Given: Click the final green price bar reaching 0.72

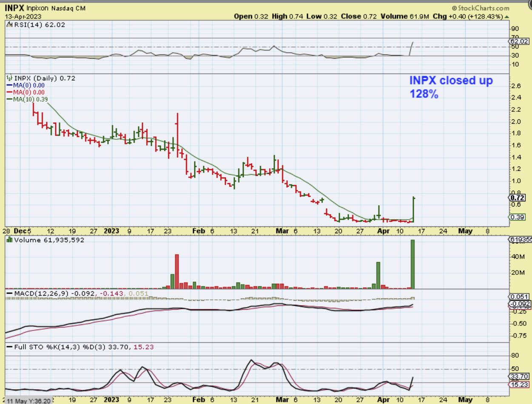Looking at the screenshot, I should point(413,209).
